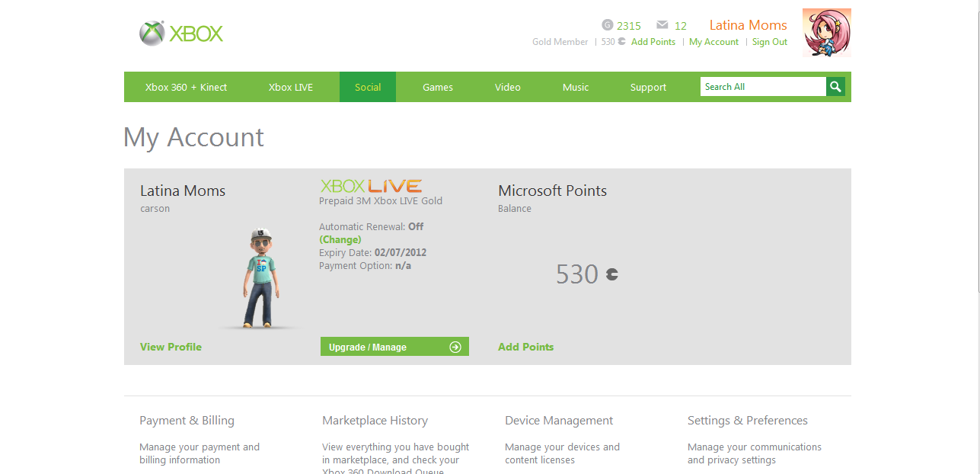Click the (Change) automatic renewal link
Screen dimensions: 980x474
pyautogui.click(x=340, y=239)
